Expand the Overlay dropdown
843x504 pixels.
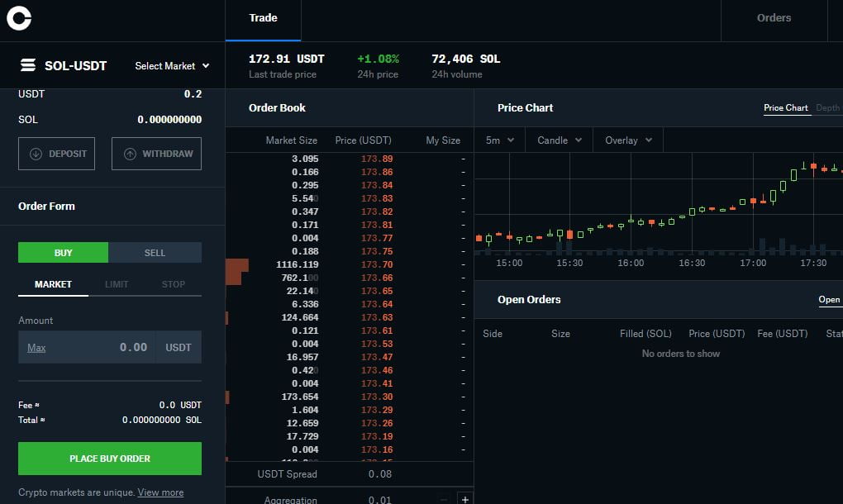tap(628, 140)
